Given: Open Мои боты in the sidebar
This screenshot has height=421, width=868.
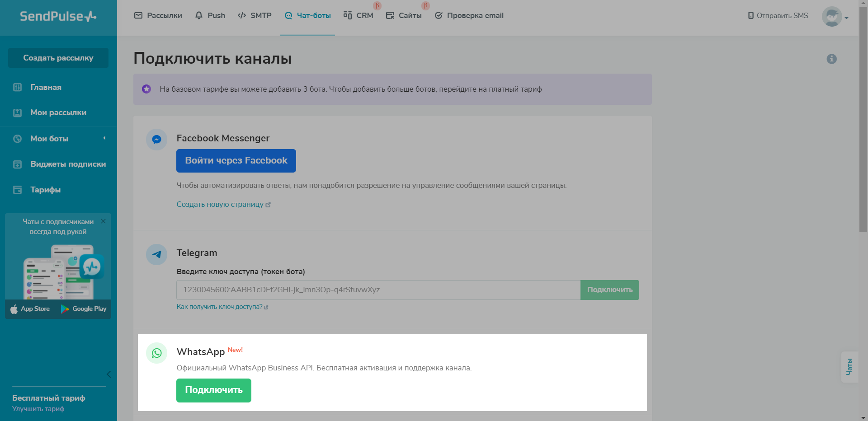Looking at the screenshot, I should click(x=49, y=139).
